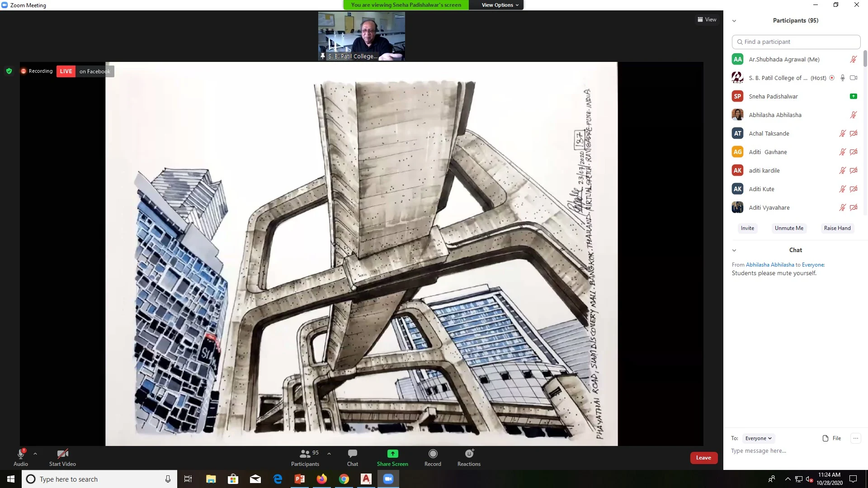Open the Chat bubble icon in toolbar

click(353, 454)
